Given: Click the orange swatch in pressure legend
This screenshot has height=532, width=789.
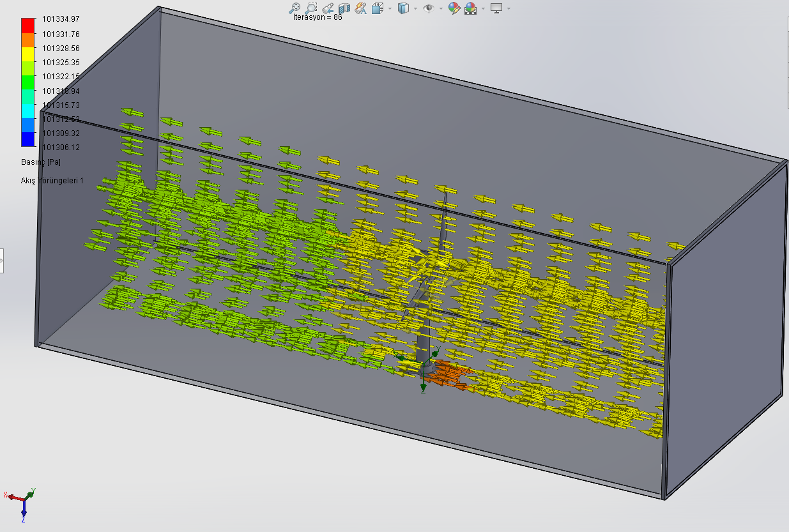Looking at the screenshot, I should tap(28, 40).
